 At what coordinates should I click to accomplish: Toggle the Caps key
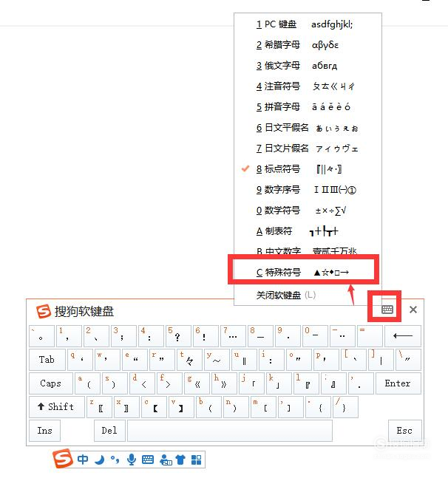pyautogui.click(x=50, y=383)
